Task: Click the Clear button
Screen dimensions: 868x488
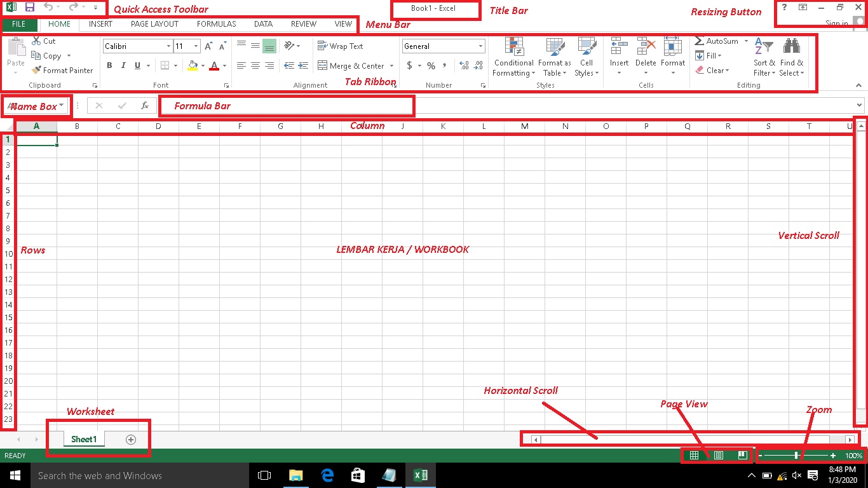Action: point(712,71)
